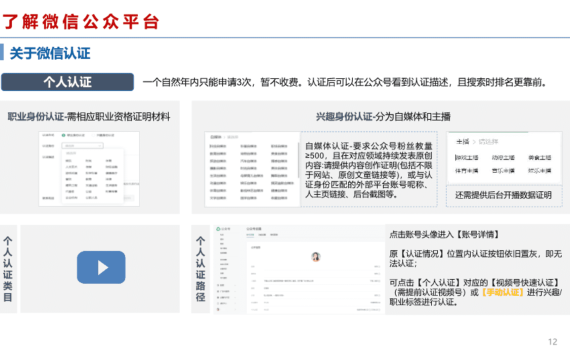This screenshot has height=360, width=570.
Task: Click the text 点击账号头像进入【账号详情】
Action: click(x=444, y=235)
